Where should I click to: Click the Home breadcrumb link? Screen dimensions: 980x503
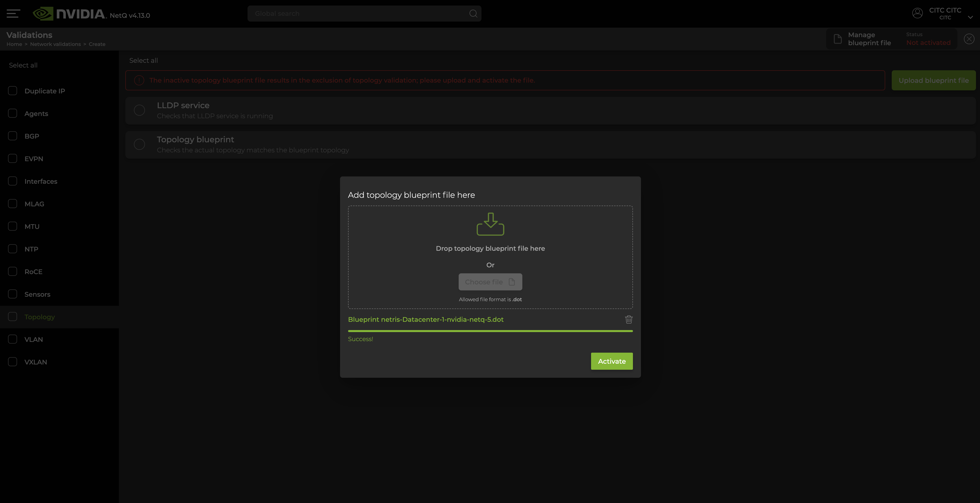tap(14, 44)
